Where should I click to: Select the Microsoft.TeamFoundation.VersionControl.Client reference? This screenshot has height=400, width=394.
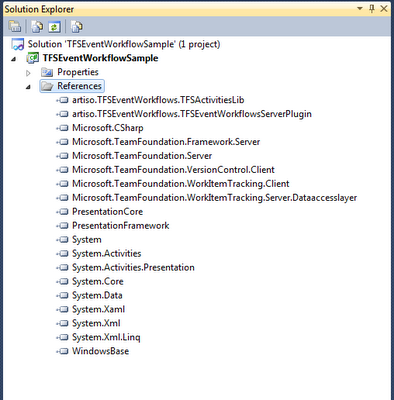[173, 170]
